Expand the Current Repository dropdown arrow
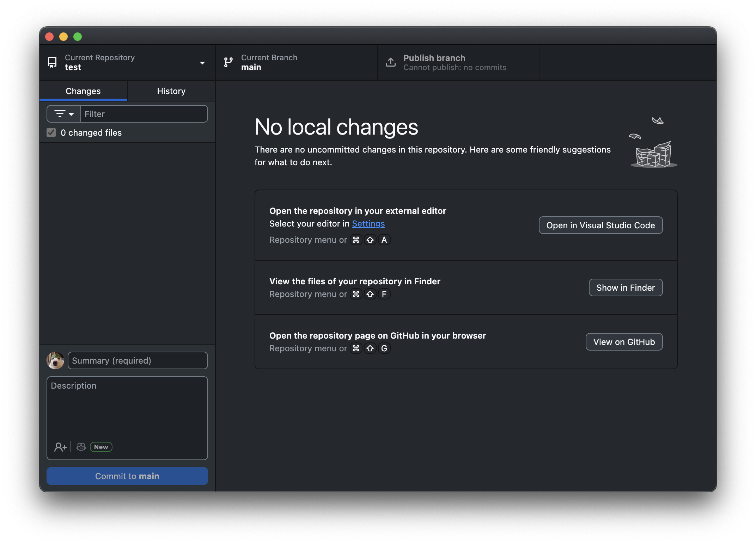This screenshot has width=756, height=544. (x=202, y=63)
